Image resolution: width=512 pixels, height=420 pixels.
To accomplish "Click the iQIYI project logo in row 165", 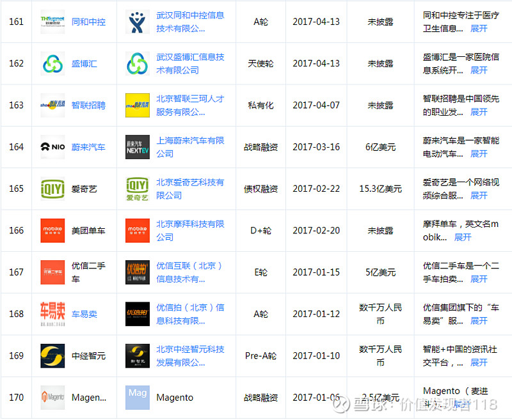I will tap(52, 189).
